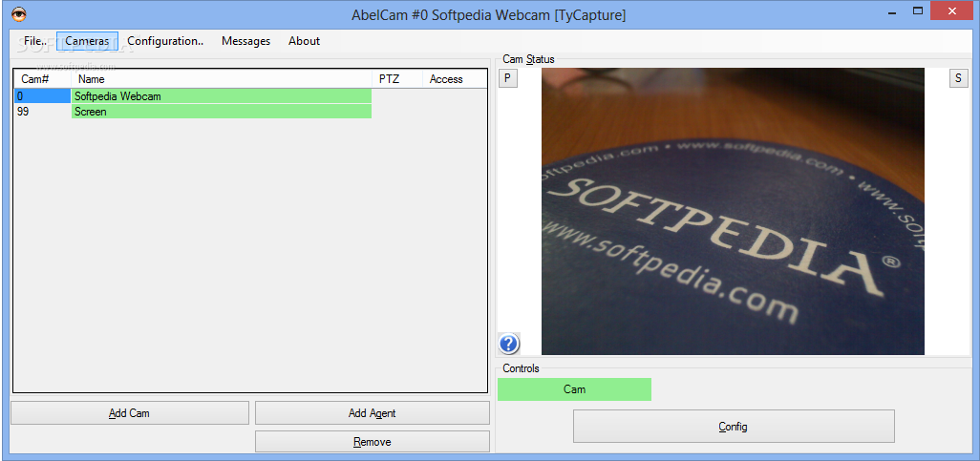The width and height of the screenshot is (980, 461).
Task: Click the green Cam control indicator
Action: pos(574,389)
